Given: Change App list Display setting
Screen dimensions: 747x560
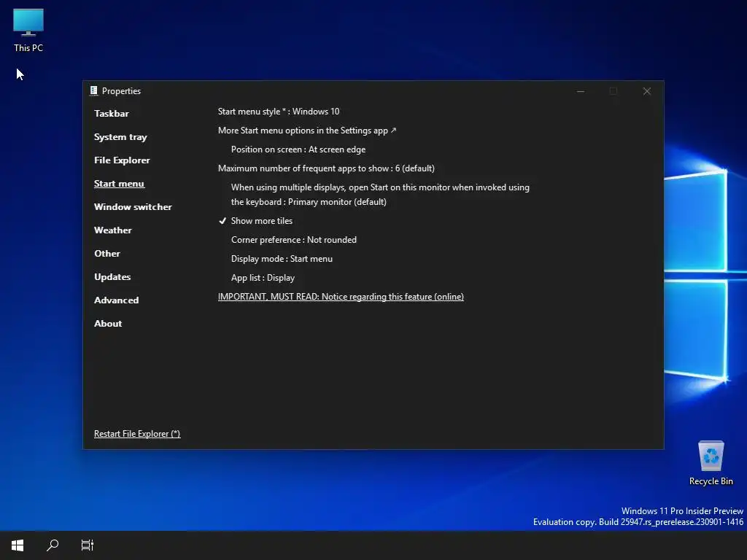Looking at the screenshot, I should [x=263, y=278].
